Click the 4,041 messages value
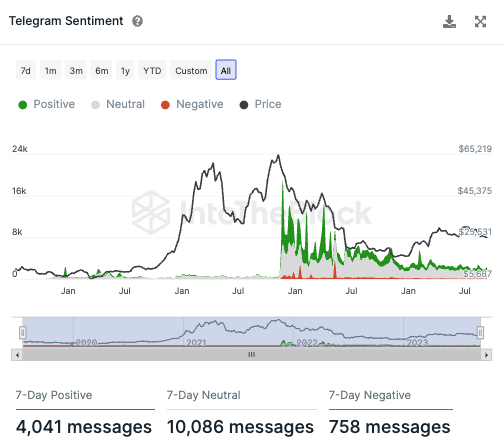Image resolution: width=503 pixels, height=448 pixels. 84,427
